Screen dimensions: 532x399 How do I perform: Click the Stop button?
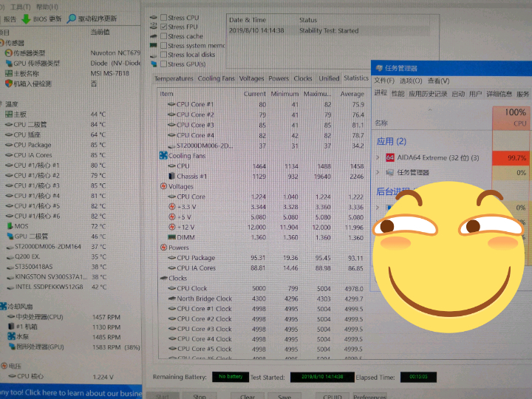tap(199, 396)
